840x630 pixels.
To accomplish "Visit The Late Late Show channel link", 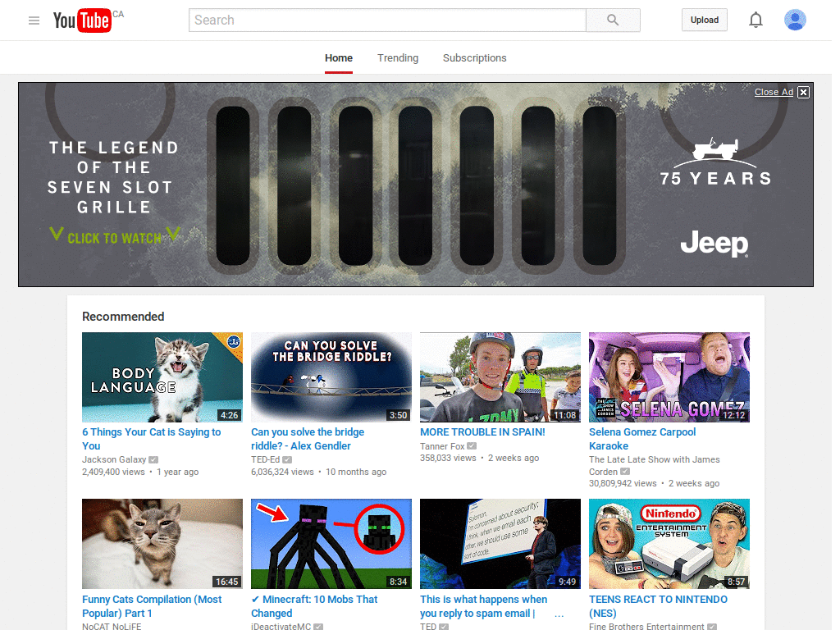I will click(654, 466).
